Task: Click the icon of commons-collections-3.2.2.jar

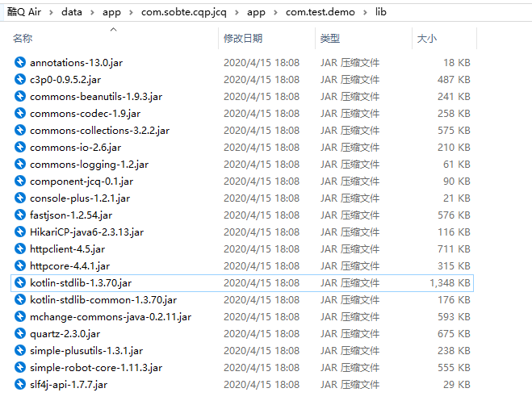Action: coord(20,130)
